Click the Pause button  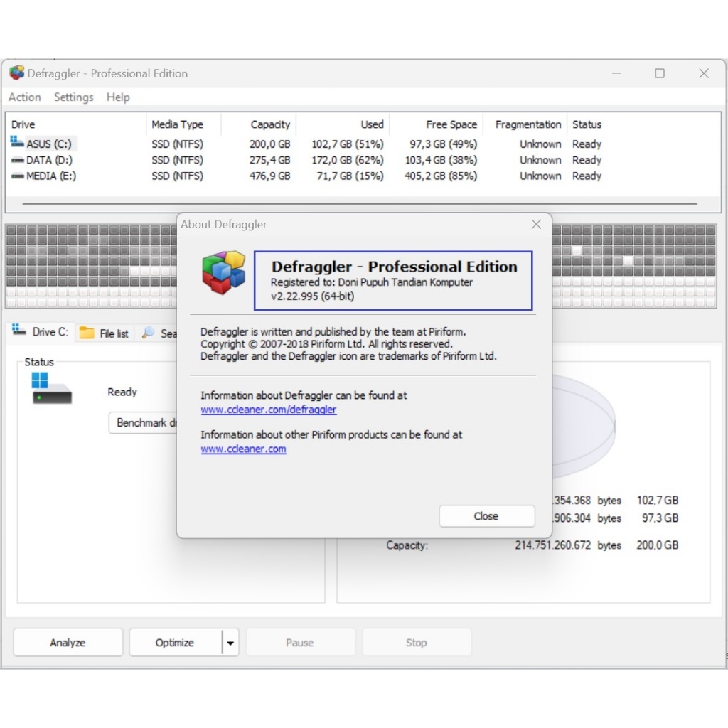(300, 642)
